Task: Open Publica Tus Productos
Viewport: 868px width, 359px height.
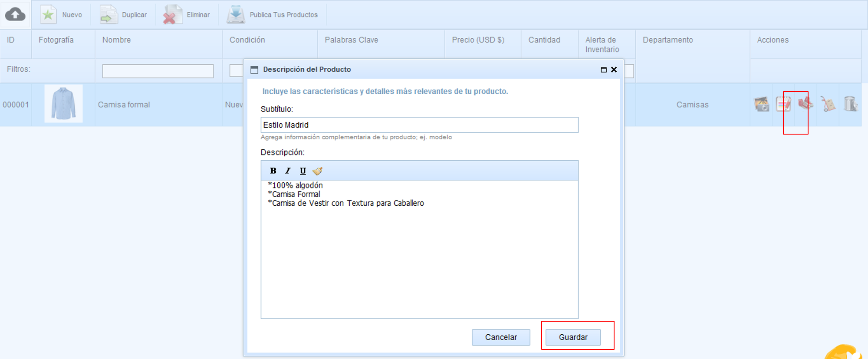Action: (272, 15)
